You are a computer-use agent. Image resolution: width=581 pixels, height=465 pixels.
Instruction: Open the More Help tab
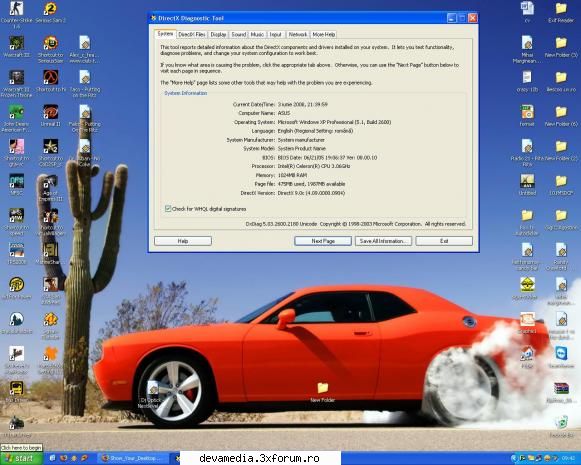pos(323,34)
